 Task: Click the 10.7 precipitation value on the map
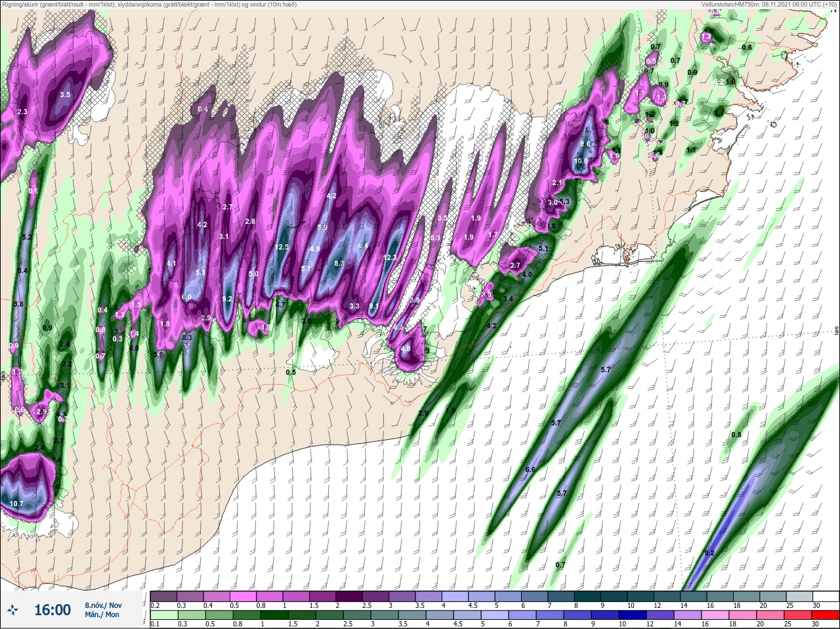tap(17, 504)
